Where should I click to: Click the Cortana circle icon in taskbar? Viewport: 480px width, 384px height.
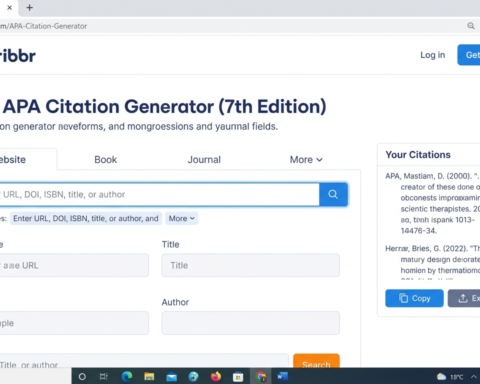pos(82,377)
